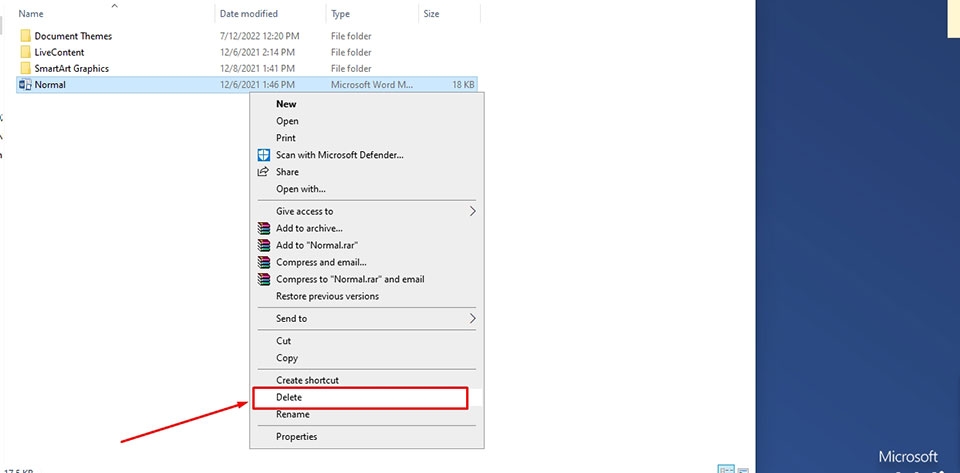Click WinRAR icon beside Compress and email
The image size is (960, 473).
(x=263, y=262)
